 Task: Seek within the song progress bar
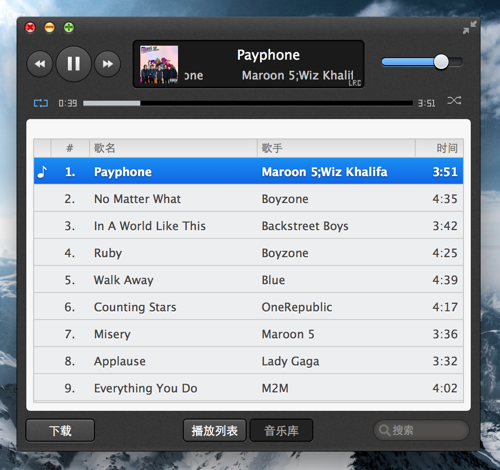click(x=248, y=103)
